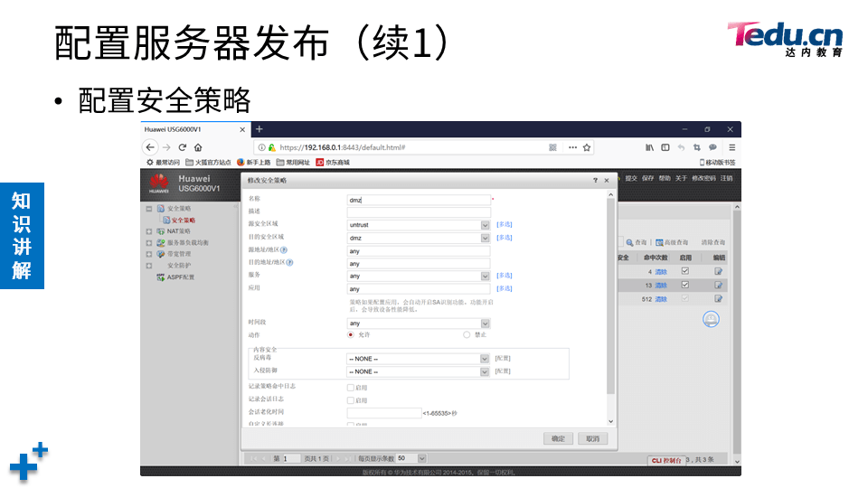868x488 pixels.
Task: Open the page actions three-dot menu
Action: coord(572,147)
